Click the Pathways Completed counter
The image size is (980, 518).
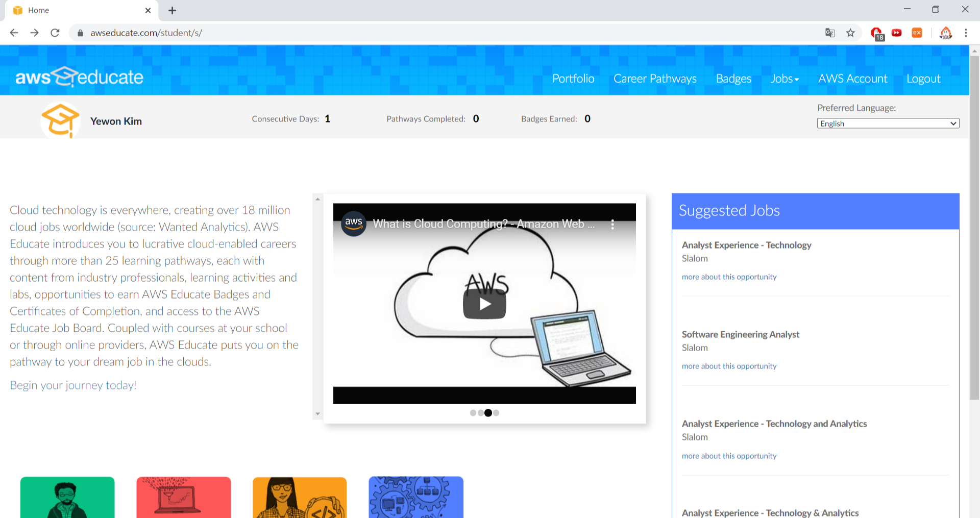point(432,119)
